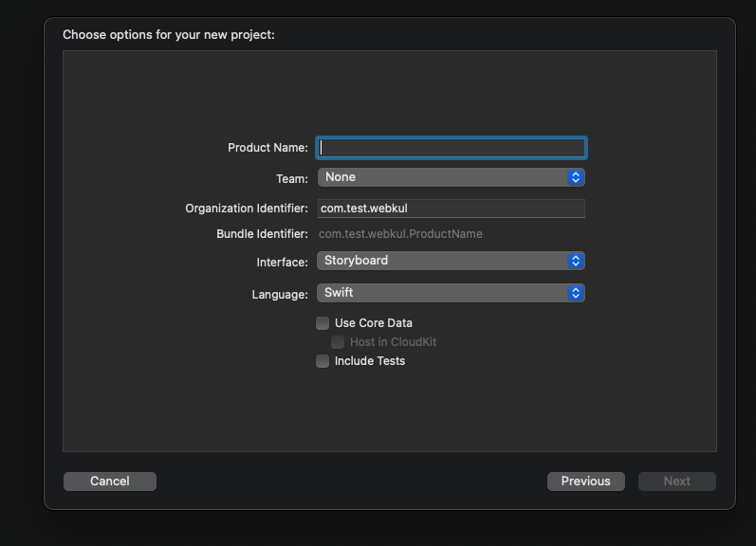The width and height of the screenshot is (756, 546).
Task: Click the Product Name text field
Action: [x=451, y=148]
